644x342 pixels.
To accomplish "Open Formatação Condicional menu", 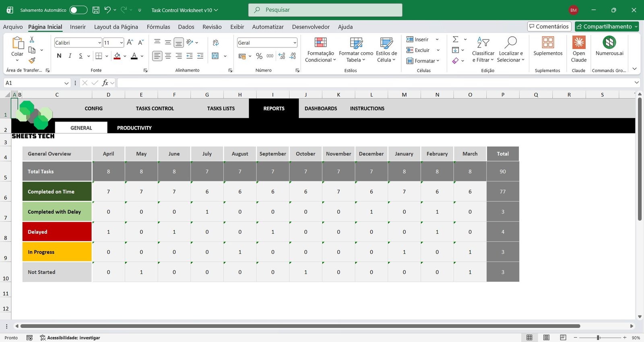I will coord(320,49).
